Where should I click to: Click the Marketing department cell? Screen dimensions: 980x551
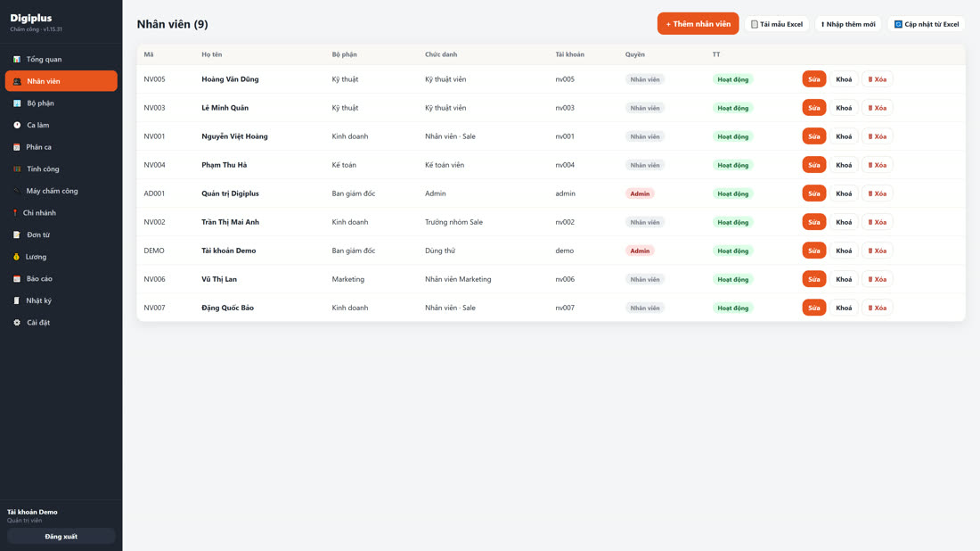click(348, 279)
